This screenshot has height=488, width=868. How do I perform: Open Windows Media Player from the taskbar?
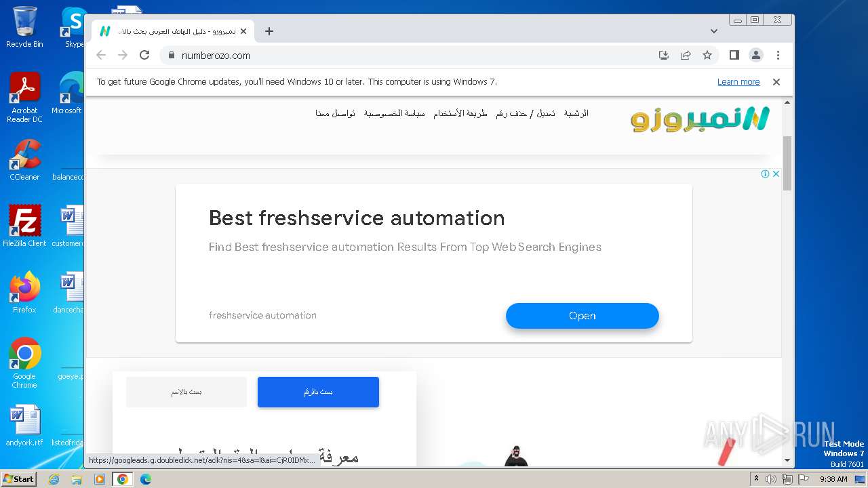100,479
